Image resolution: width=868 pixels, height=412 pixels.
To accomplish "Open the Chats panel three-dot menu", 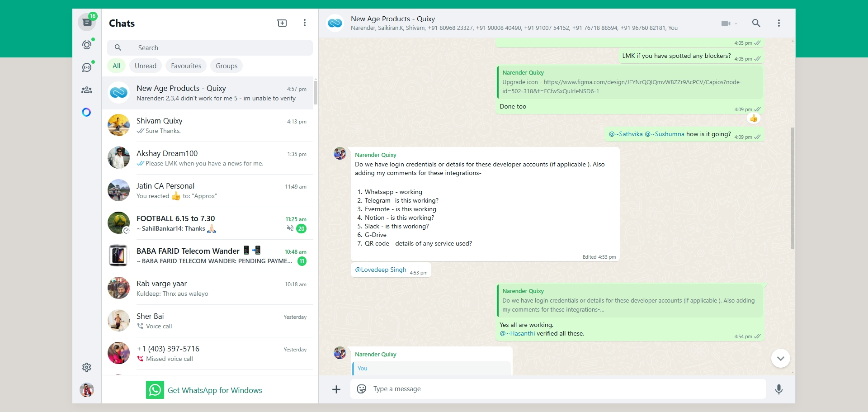I will 305,23.
